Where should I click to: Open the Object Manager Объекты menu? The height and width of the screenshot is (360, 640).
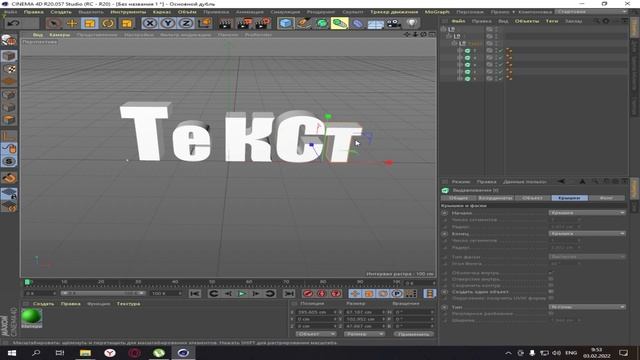tap(527, 21)
